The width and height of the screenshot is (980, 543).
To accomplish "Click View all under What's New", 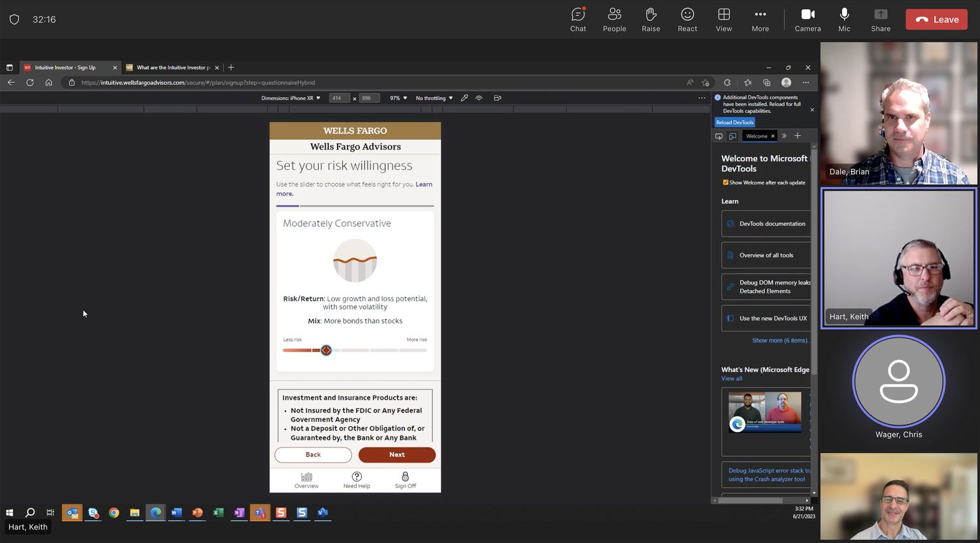I will (732, 378).
